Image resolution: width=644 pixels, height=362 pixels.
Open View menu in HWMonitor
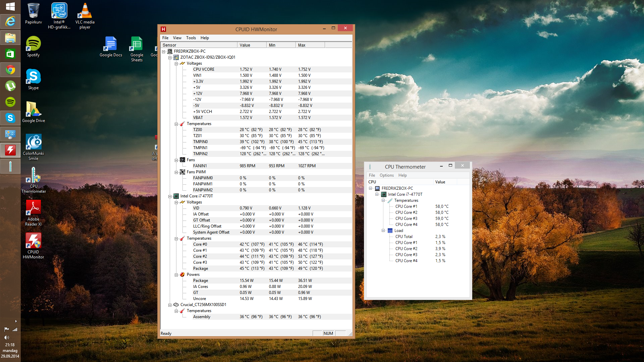click(177, 38)
